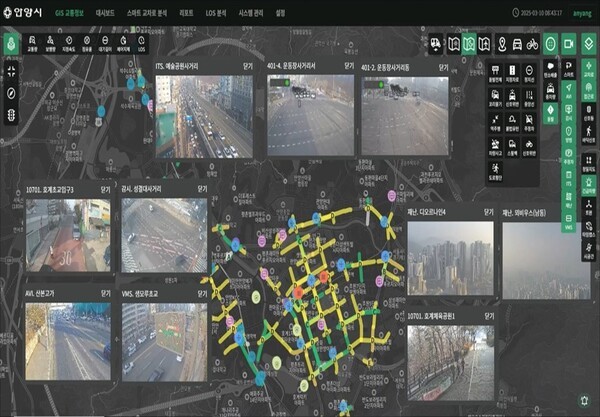Viewport: 600px width, 417px height.
Task: Click the location pin icon in top toolbar
Action: 501,44
